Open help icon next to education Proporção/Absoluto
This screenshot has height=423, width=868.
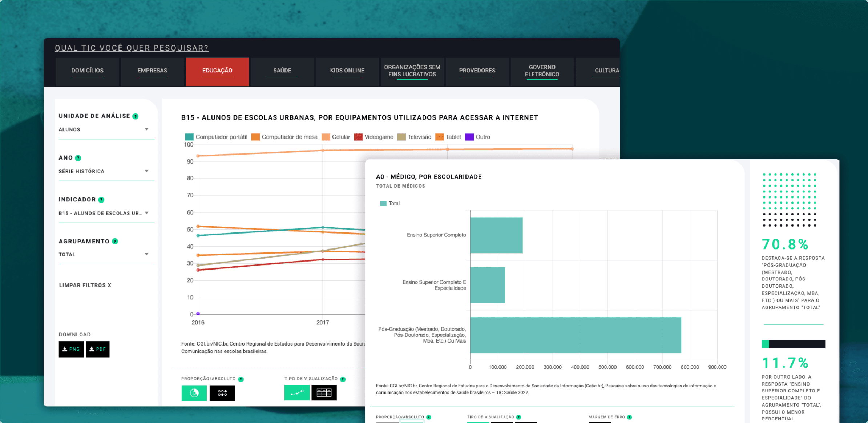pyautogui.click(x=241, y=379)
